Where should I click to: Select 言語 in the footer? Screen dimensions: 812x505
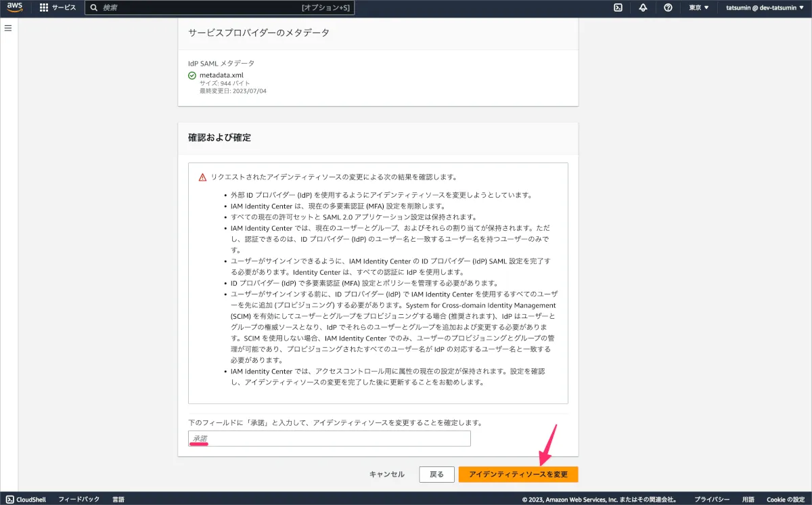coord(118,499)
